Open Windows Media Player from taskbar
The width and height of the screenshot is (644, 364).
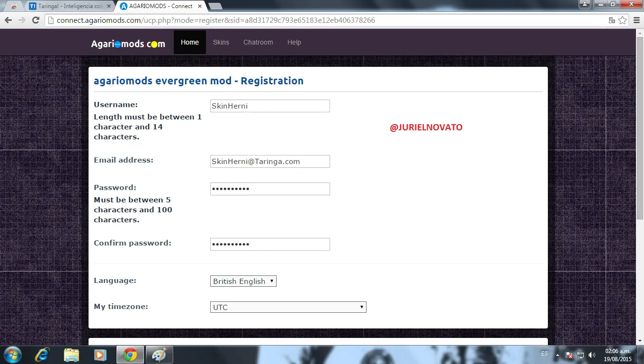coord(100,355)
